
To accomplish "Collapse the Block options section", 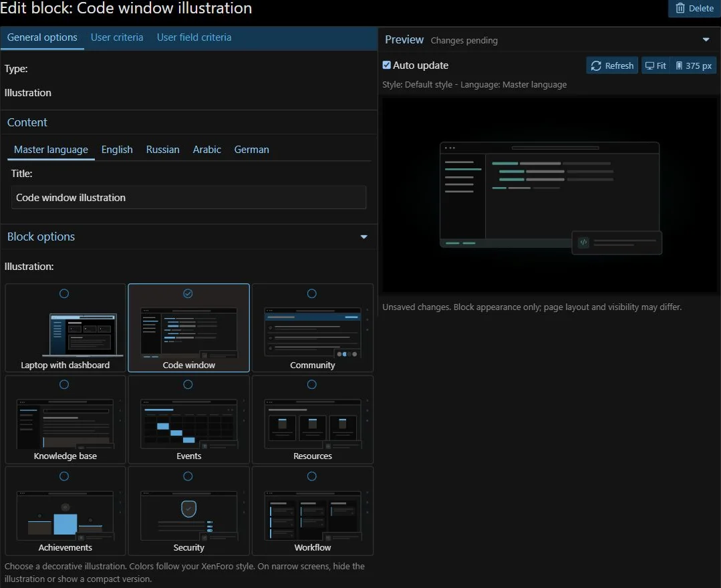I will pos(364,237).
